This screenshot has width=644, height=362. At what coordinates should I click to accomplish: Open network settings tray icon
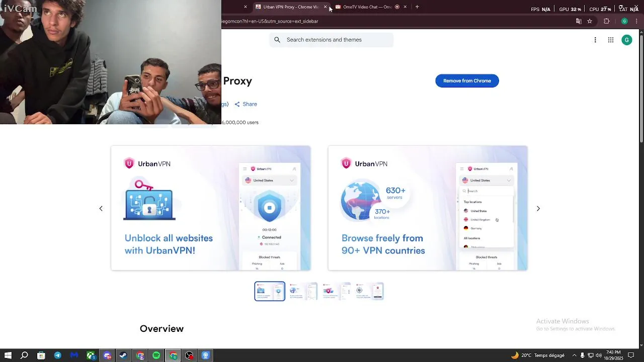click(x=591, y=355)
